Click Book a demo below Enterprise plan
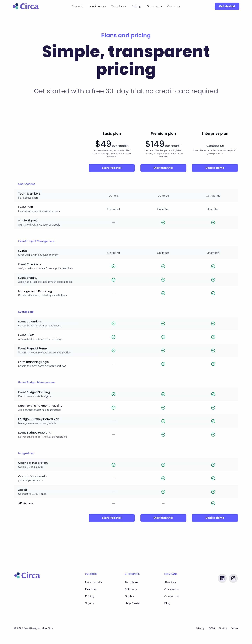This screenshot has width=252, height=644. point(215,168)
